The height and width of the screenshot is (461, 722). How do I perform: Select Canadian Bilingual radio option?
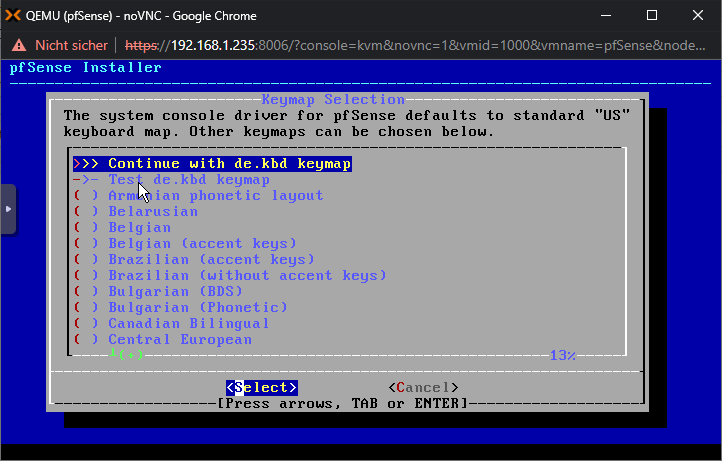click(x=171, y=323)
